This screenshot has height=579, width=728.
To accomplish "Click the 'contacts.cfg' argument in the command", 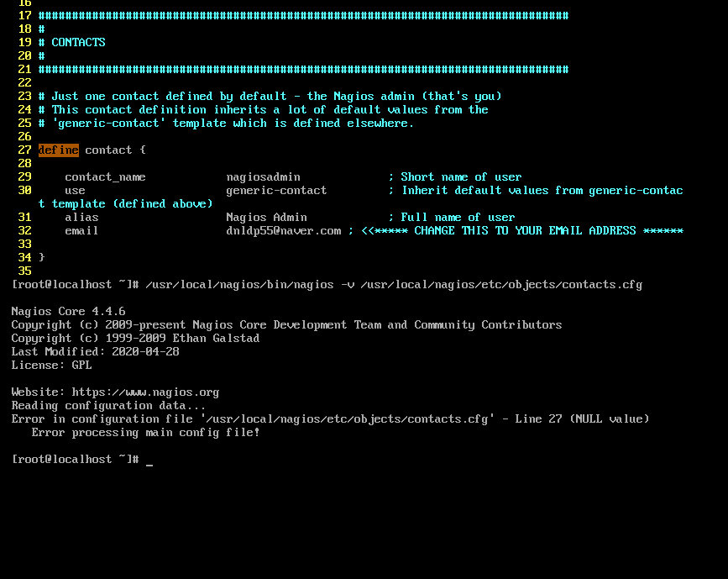I will point(602,285).
